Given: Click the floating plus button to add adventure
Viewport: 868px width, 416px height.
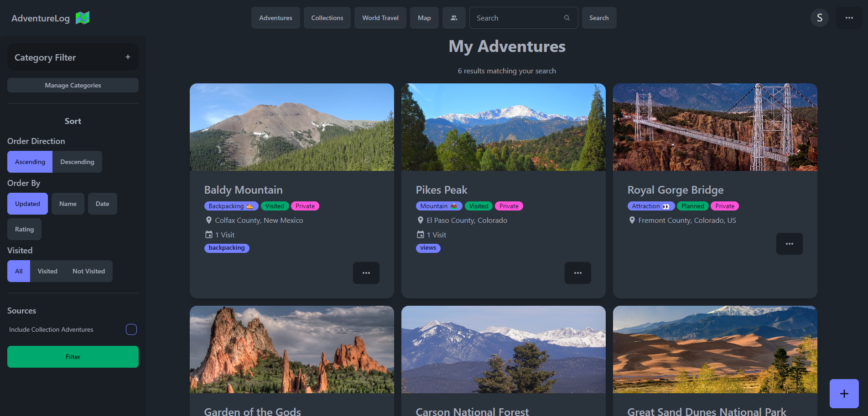Looking at the screenshot, I should tap(844, 393).
